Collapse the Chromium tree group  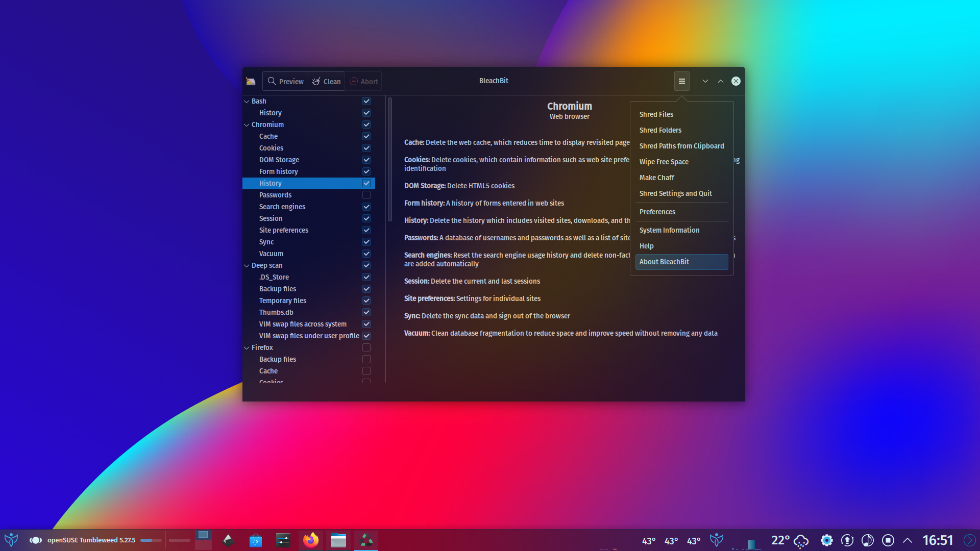247,125
